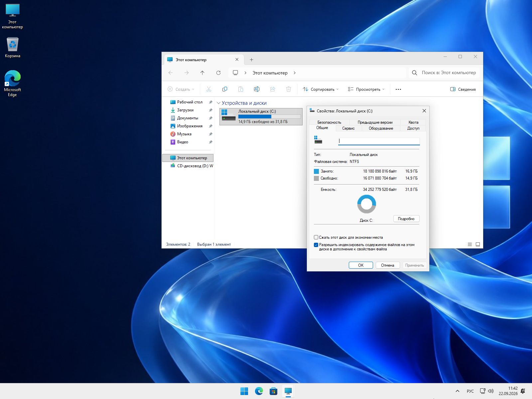Open the Просмотреть view dropdown
This screenshot has width=532, height=399.
pos(366,89)
